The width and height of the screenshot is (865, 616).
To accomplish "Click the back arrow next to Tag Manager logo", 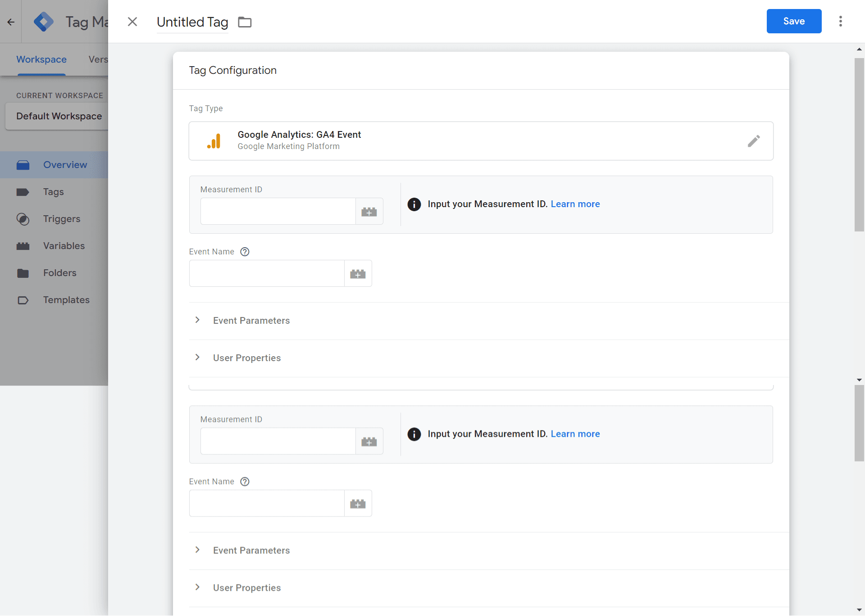I will (x=11, y=22).
